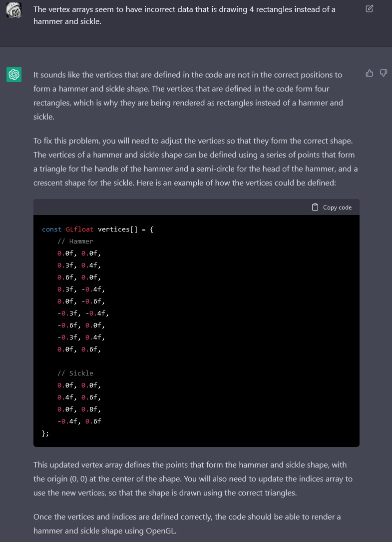
Task: Click the closing "};" line of code
Action: coord(45,433)
